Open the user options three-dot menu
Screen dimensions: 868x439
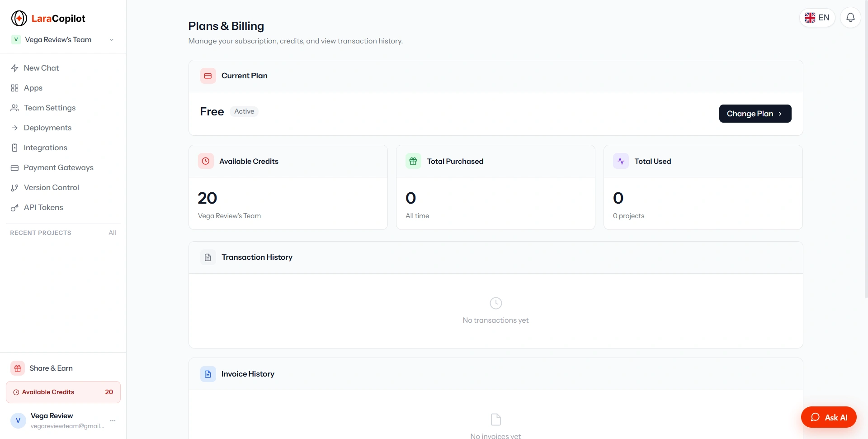[x=113, y=420]
